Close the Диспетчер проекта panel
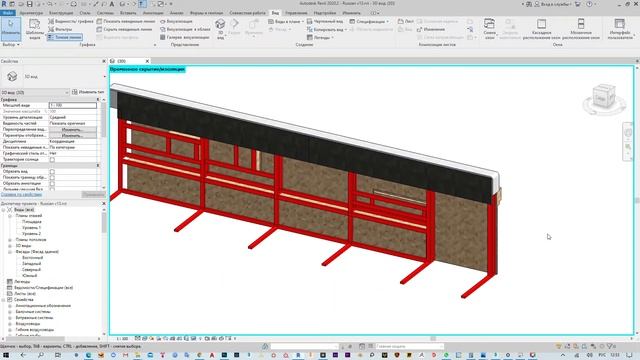640x360 pixels. [104, 203]
